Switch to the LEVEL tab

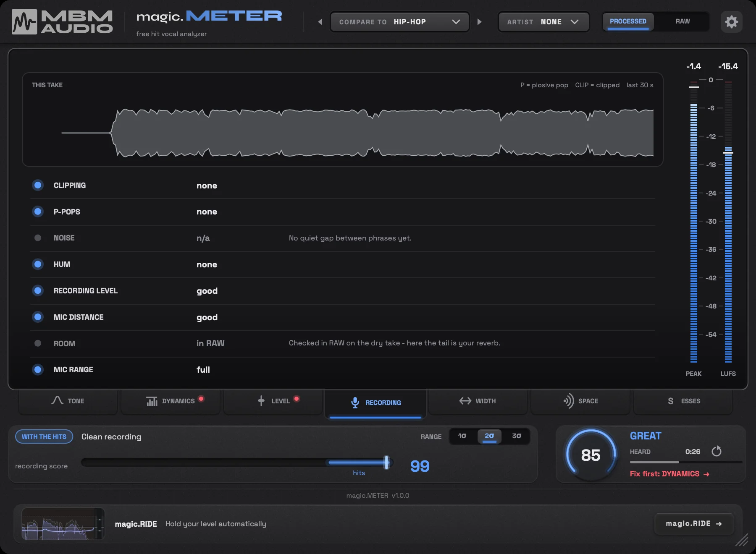[x=273, y=402]
